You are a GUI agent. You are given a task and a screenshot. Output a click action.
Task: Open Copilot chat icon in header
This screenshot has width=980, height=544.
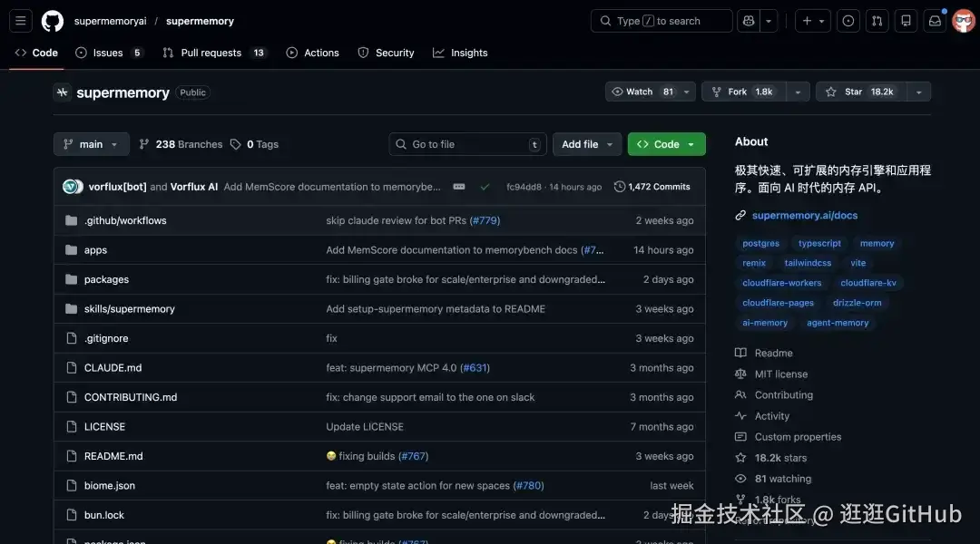(x=748, y=21)
